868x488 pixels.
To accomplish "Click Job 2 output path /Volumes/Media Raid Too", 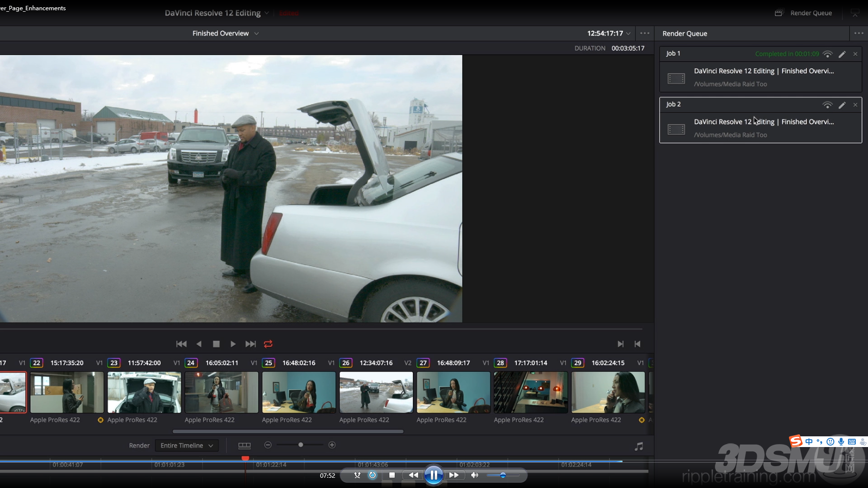I will [x=730, y=135].
